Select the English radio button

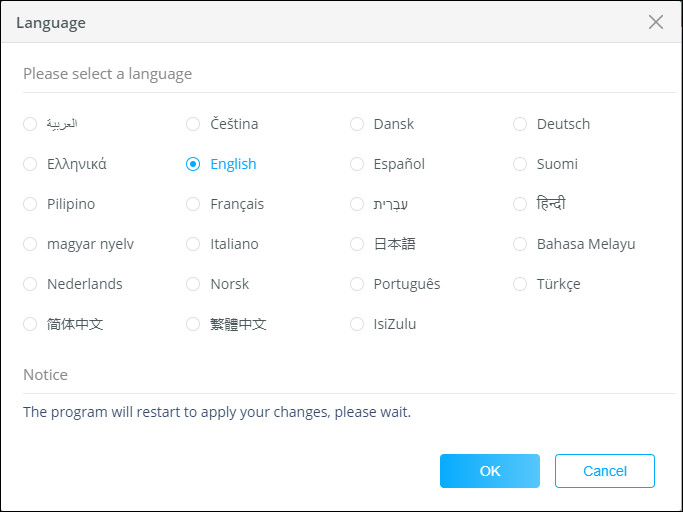click(x=194, y=164)
